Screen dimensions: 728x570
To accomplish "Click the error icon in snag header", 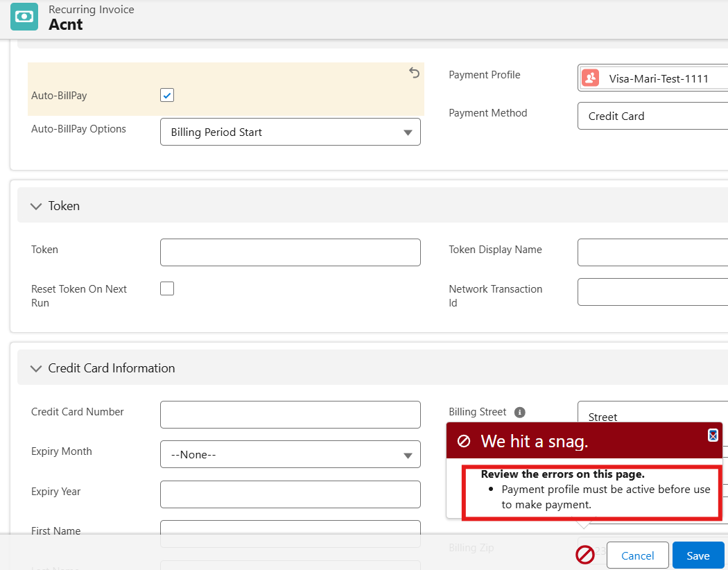I will [464, 442].
